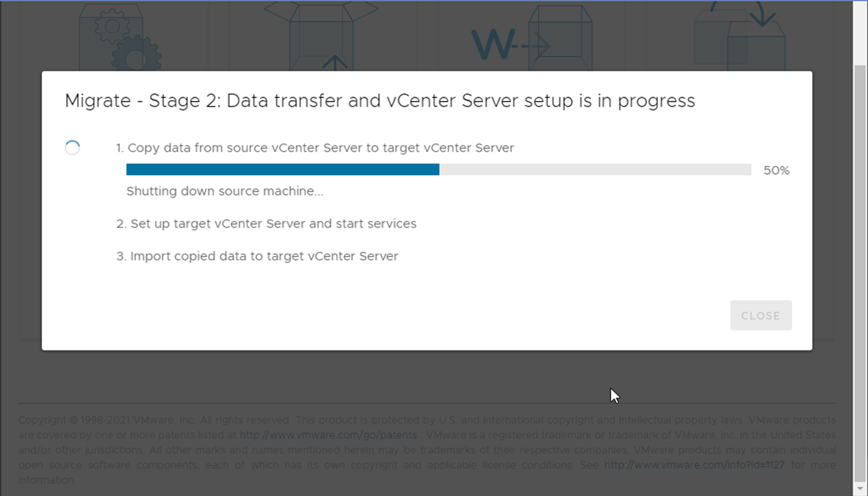Click the Migrate Stage 2 dialog title

[380, 101]
